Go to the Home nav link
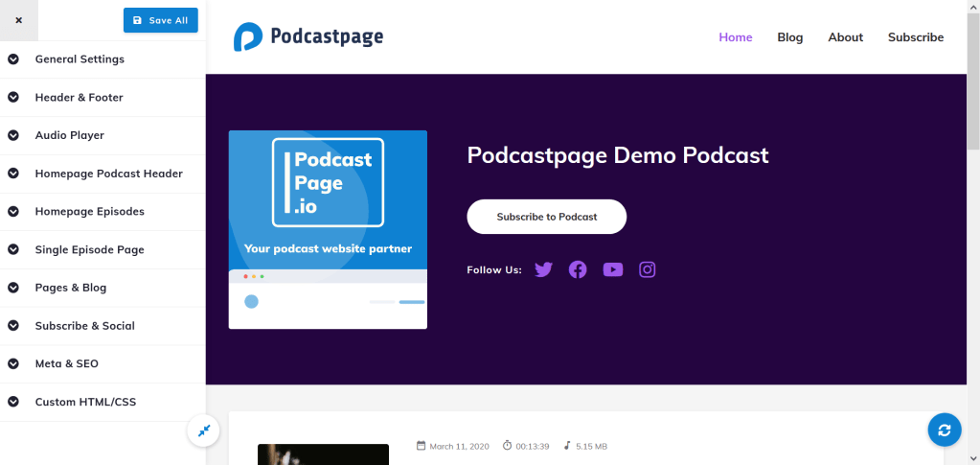The width and height of the screenshot is (980, 465). pos(736,37)
